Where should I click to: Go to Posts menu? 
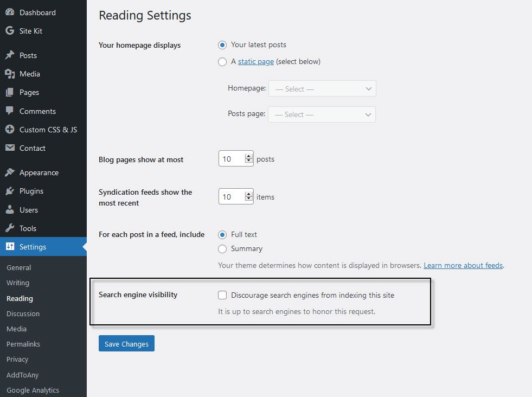click(43, 55)
